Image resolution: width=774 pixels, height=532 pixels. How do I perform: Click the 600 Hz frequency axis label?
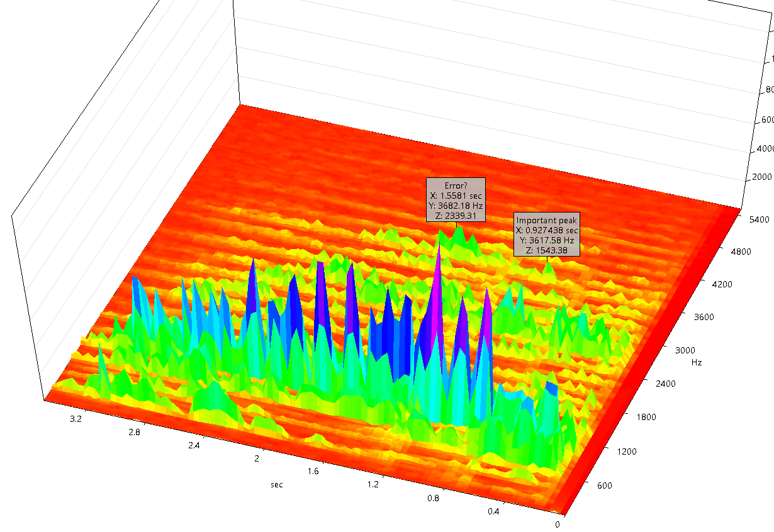coord(603,485)
